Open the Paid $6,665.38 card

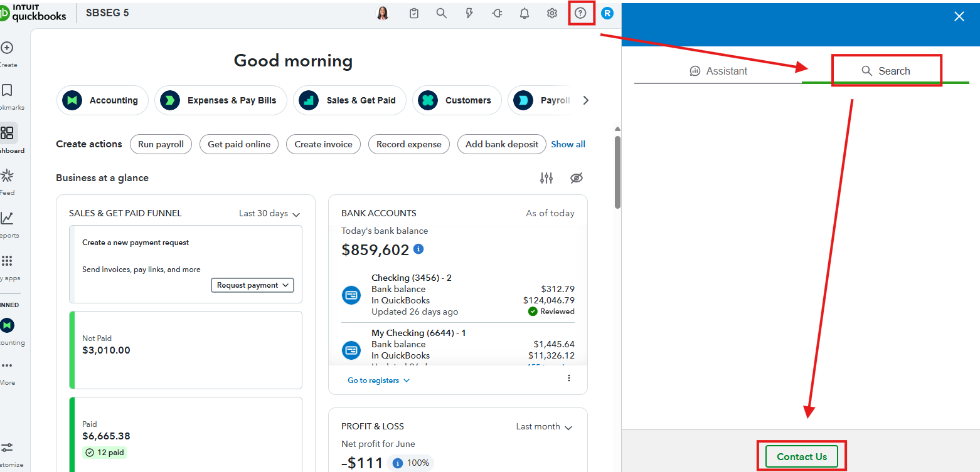pos(186,434)
